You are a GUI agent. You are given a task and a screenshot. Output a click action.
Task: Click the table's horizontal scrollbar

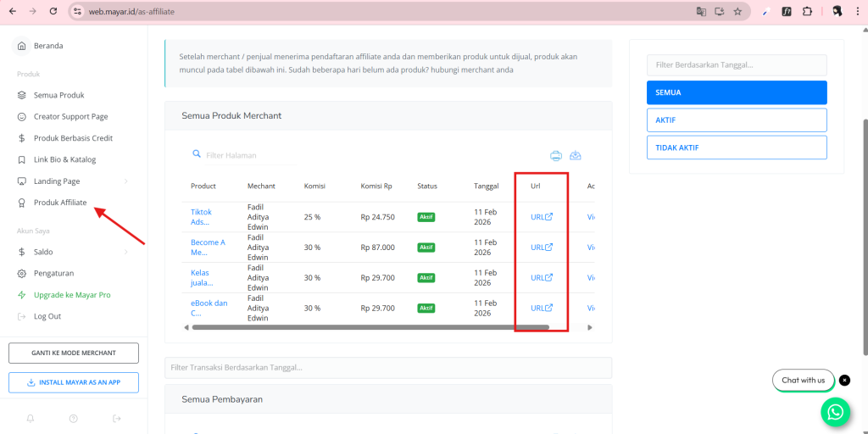click(370, 327)
